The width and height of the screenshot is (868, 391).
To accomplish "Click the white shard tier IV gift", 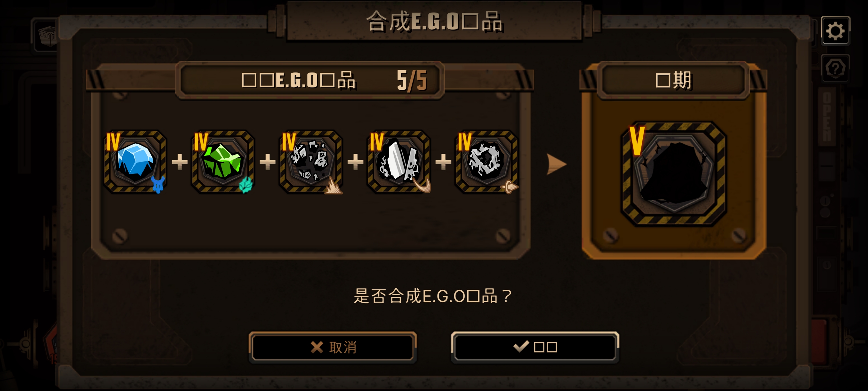I will pos(398,162).
